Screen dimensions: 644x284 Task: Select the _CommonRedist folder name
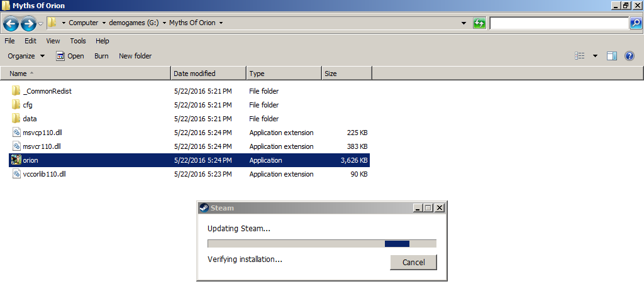47,91
